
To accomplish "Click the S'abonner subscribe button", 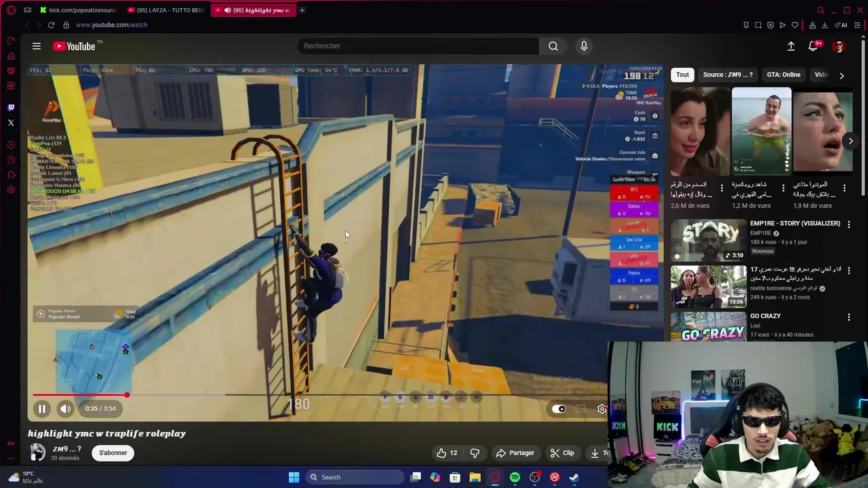I will (113, 453).
